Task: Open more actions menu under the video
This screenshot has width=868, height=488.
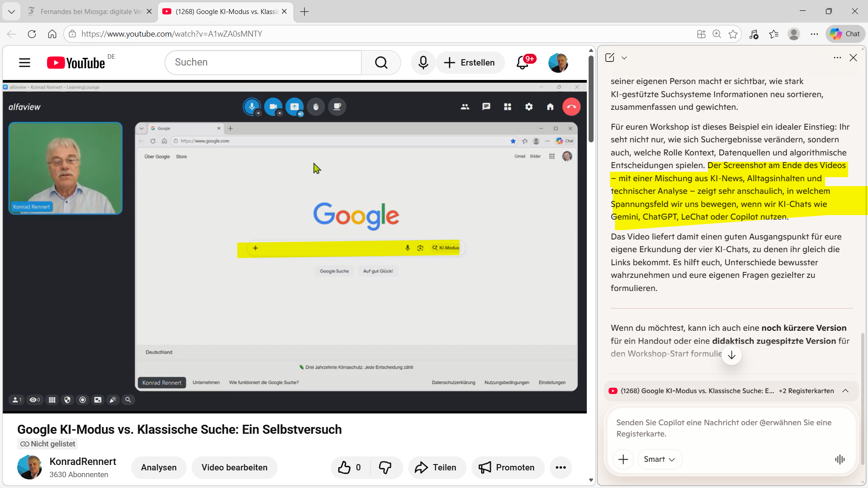Action: click(561, 468)
